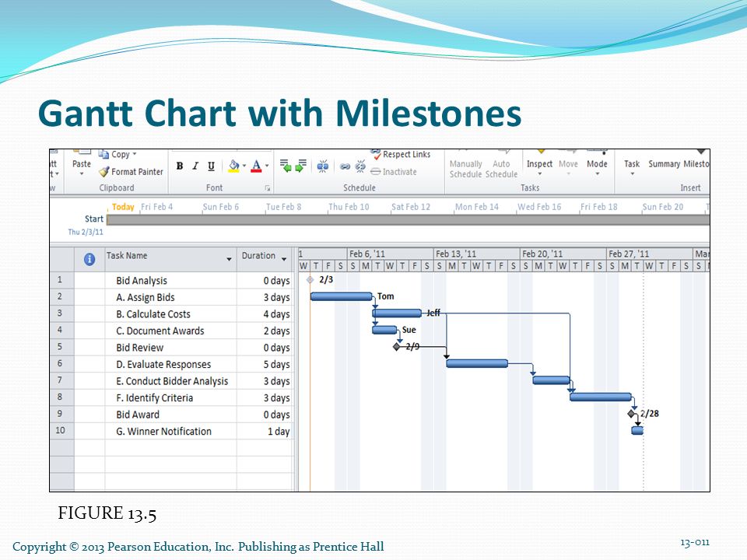The height and width of the screenshot is (560, 747).
Task: Open the font color dropdown arrow
Action: (x=267, y=166)
